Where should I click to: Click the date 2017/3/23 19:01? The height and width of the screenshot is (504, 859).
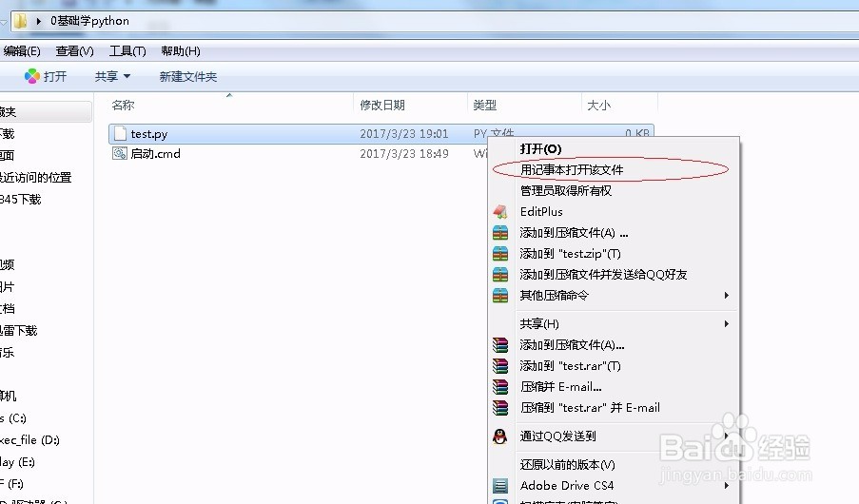coord(403,134)
